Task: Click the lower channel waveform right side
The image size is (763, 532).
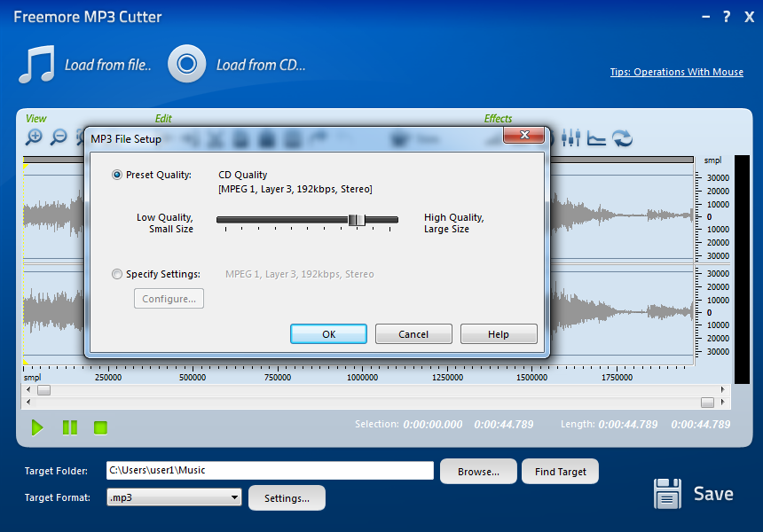Action: click(622, 310)
